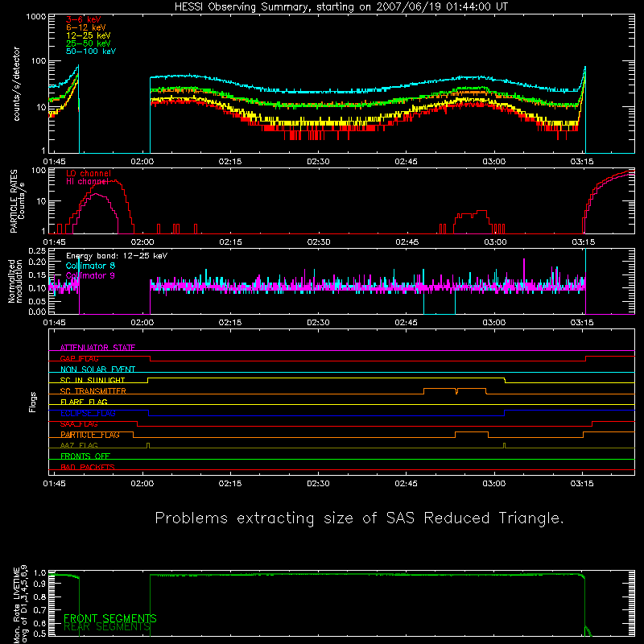Click the SC_IN_SUNLIGHT flag label
The width and height of the screenshot is (644, 644).
(x=93, y=380)
